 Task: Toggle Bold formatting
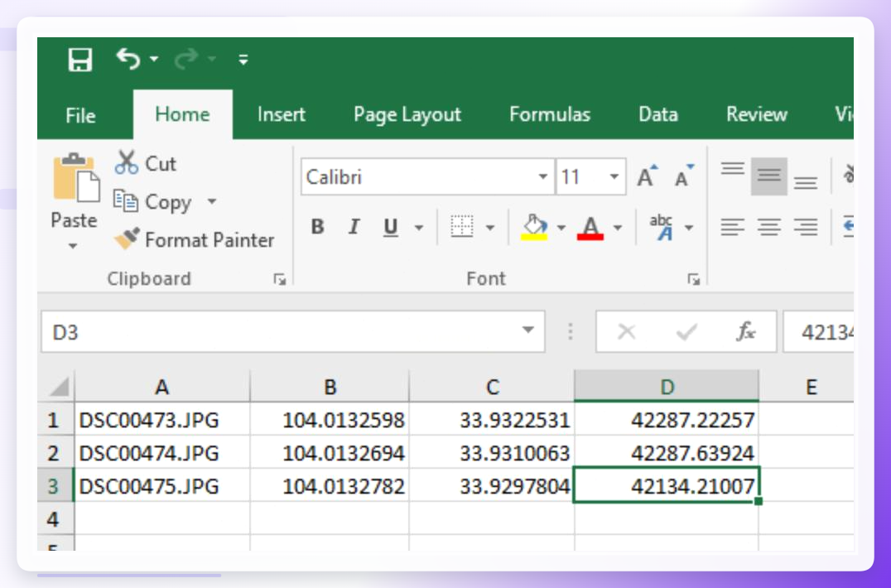pos(318,227)
